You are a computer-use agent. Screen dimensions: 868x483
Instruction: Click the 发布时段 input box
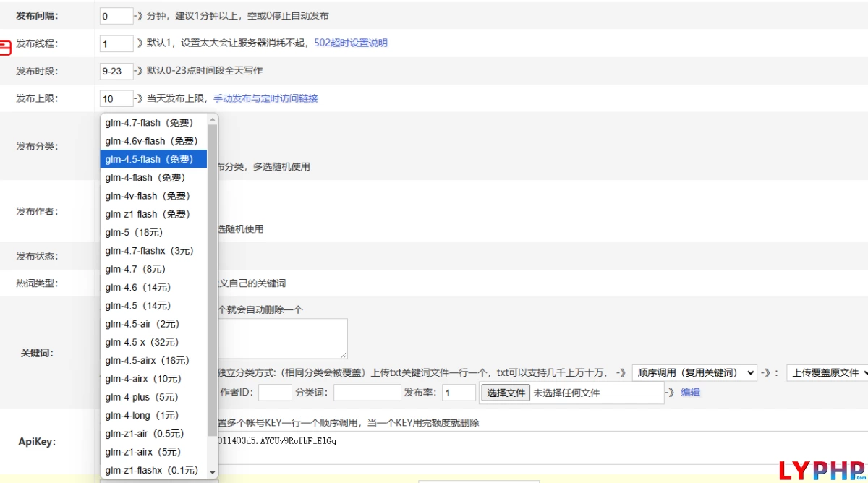coord(116,71)
